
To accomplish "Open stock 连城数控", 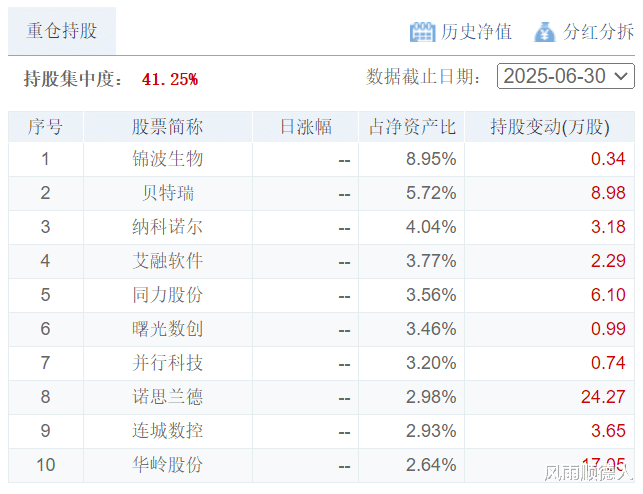I will point(168,431).
